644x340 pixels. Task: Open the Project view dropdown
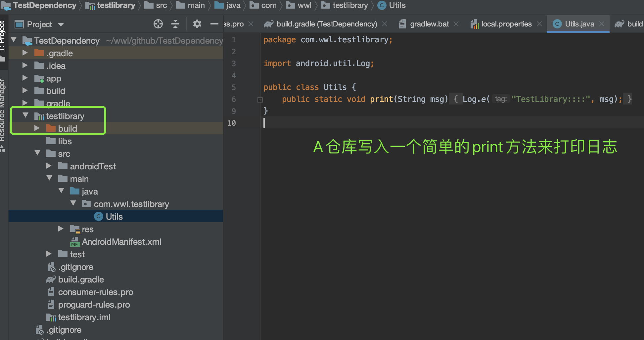click(61, 24)
